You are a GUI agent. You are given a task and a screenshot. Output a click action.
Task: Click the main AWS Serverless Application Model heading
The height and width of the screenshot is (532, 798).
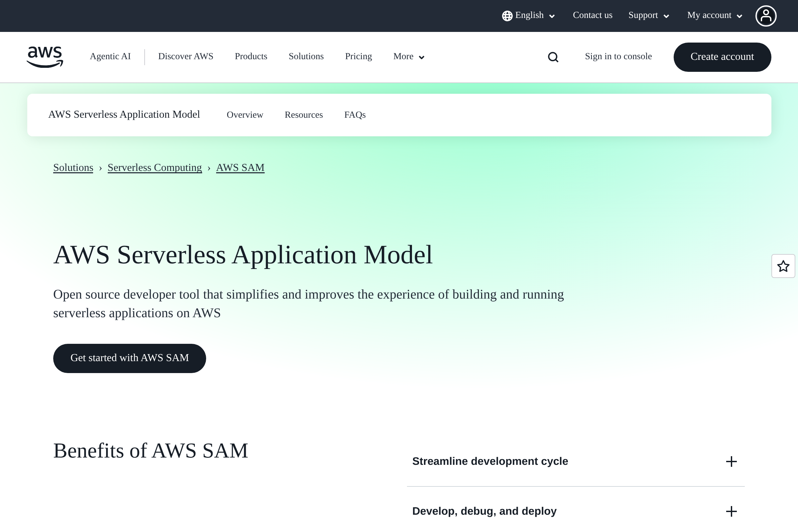click(243, 255)
